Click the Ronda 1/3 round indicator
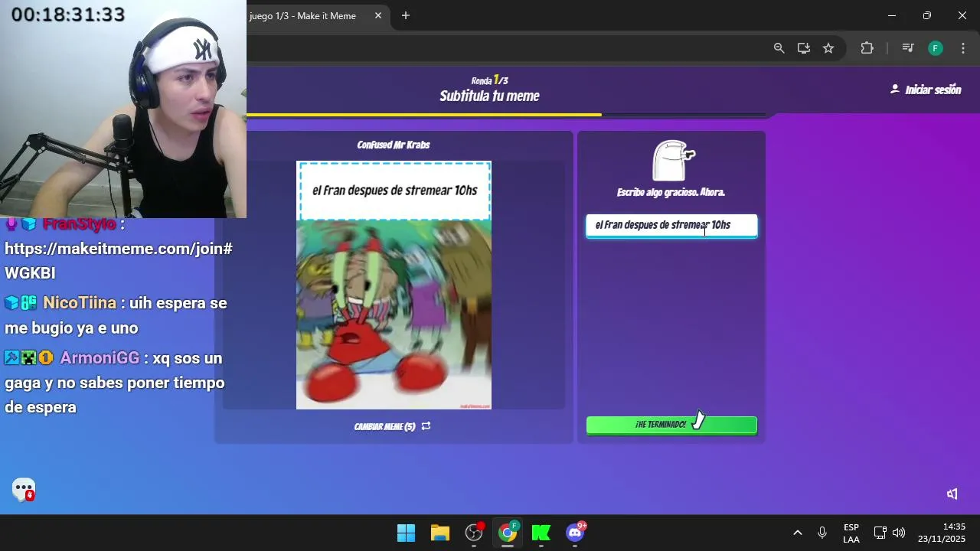This screenshot has width=980, height=551. [x=490, y=80]
